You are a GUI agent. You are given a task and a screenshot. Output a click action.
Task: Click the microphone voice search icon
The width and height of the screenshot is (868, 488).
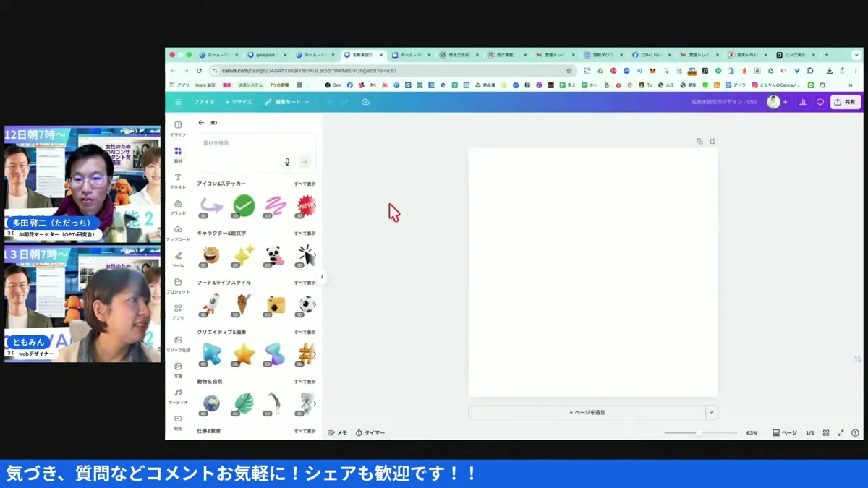287,162
